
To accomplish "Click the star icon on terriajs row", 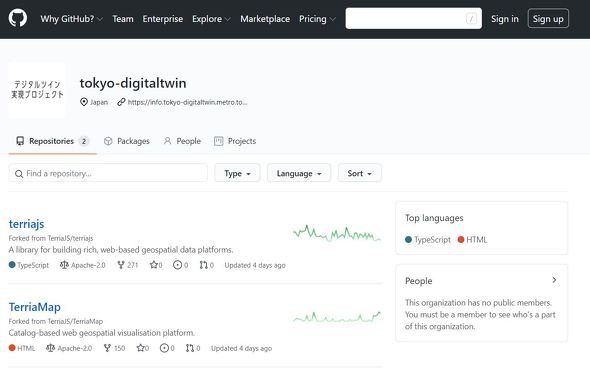I will click(154, 265).
